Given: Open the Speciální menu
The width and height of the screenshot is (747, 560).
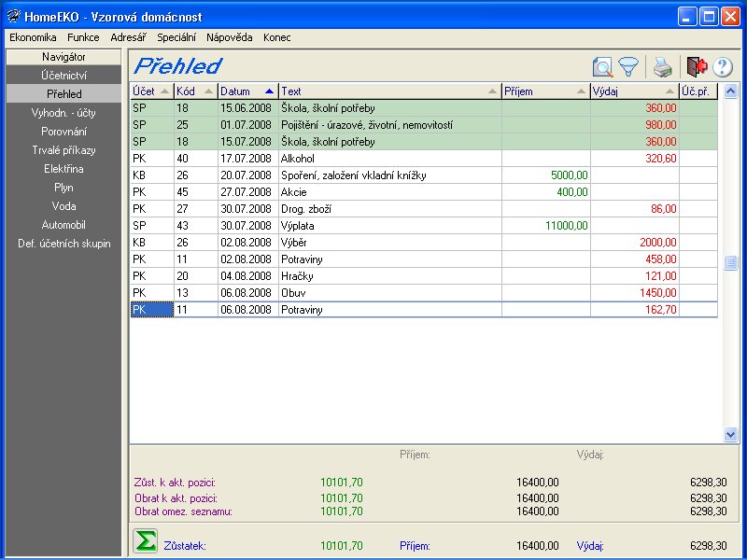Looking at the screenshot, I should [x=176, y=37].
